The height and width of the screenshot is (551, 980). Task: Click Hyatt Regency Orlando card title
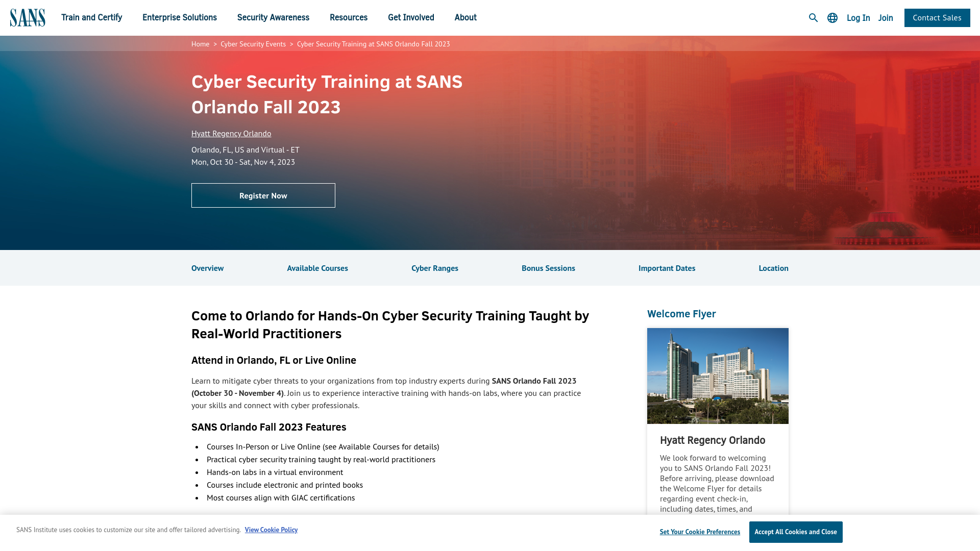pyautogui.click(x=713, y=440)
